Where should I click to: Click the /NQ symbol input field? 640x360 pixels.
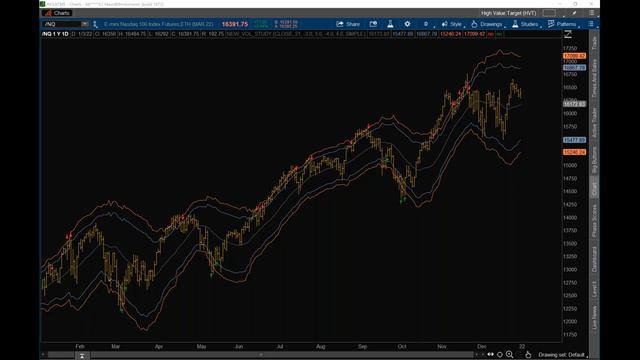point(61,24)
